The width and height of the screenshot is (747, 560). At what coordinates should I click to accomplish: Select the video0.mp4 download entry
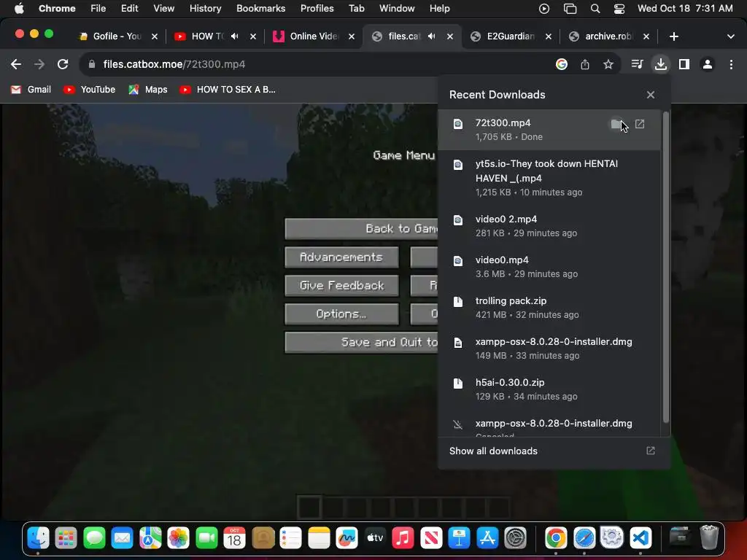549,267
